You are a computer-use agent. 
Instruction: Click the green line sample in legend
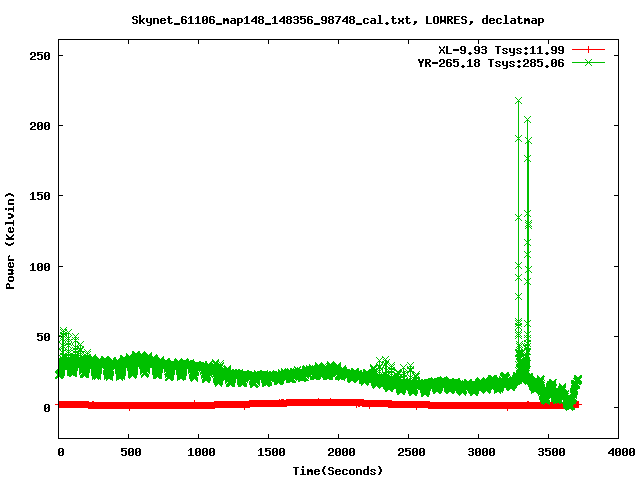pos(589,62)
